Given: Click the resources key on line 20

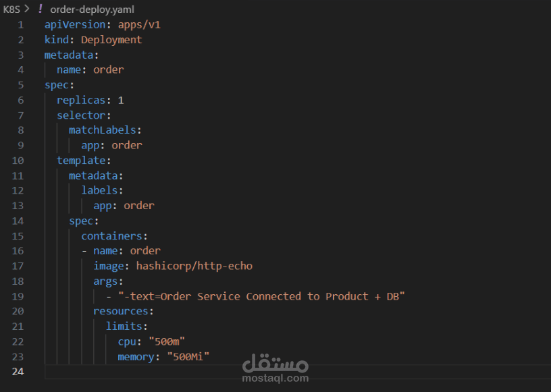Looking at the screenshot, I should click(120, 311).
